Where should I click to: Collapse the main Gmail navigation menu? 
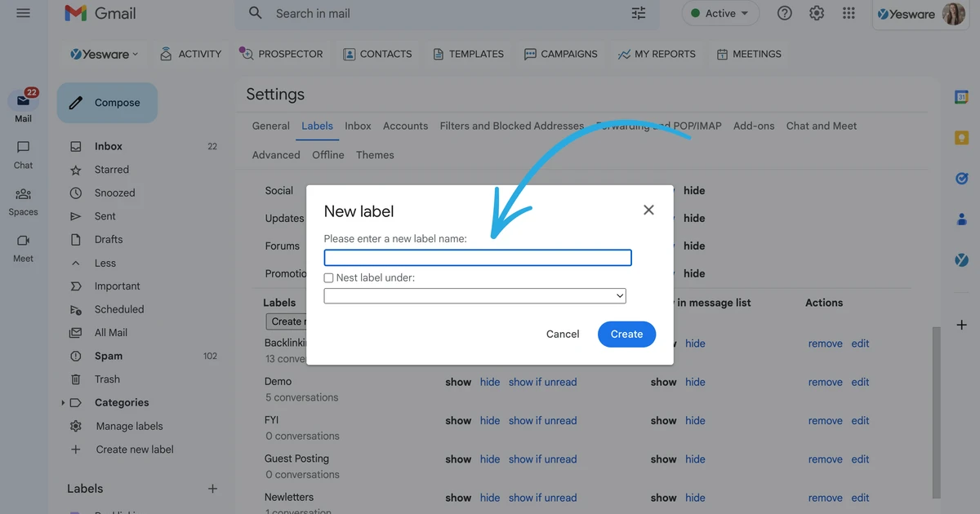pyautogui.click(x=23, y=13)
